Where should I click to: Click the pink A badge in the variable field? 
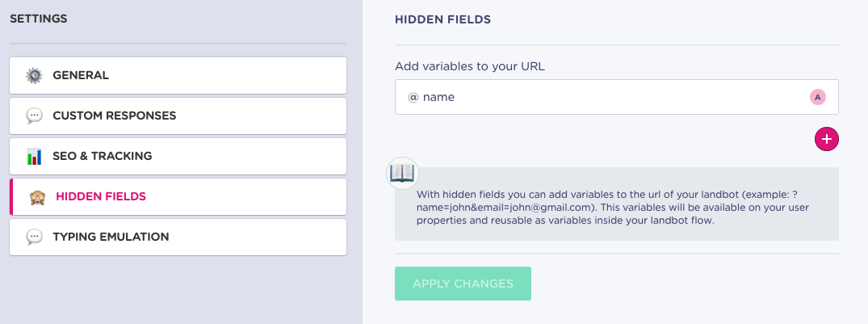pos(818,97)
